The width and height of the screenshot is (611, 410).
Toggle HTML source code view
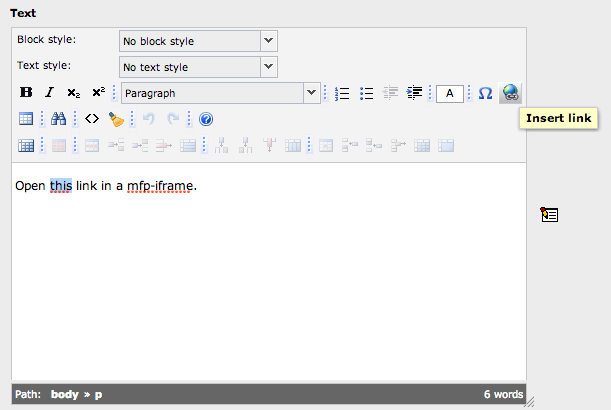tap(92, 119)
